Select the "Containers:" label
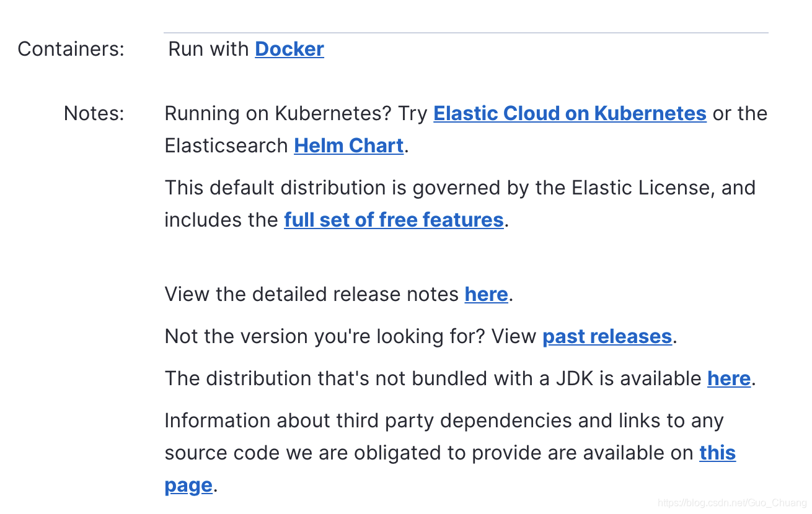Viewport: 812px width, 514px height. point(71,49)
